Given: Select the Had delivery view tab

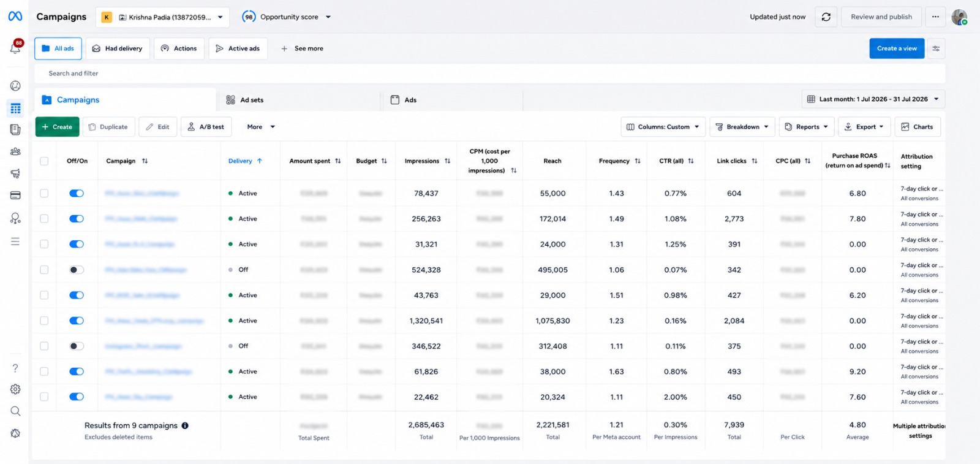Looking at the screenshot, I should 117,48.
